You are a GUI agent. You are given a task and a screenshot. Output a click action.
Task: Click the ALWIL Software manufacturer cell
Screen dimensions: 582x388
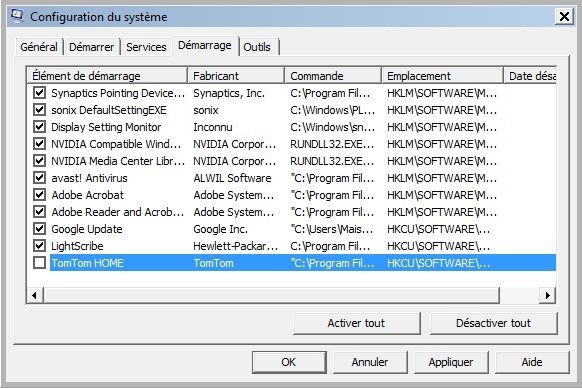click(x=232, y=178)
